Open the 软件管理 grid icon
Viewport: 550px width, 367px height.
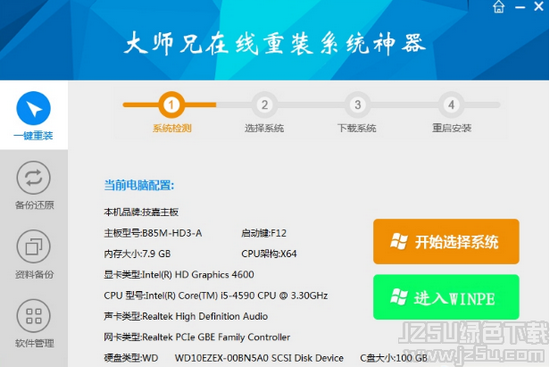tap(34, 316)
